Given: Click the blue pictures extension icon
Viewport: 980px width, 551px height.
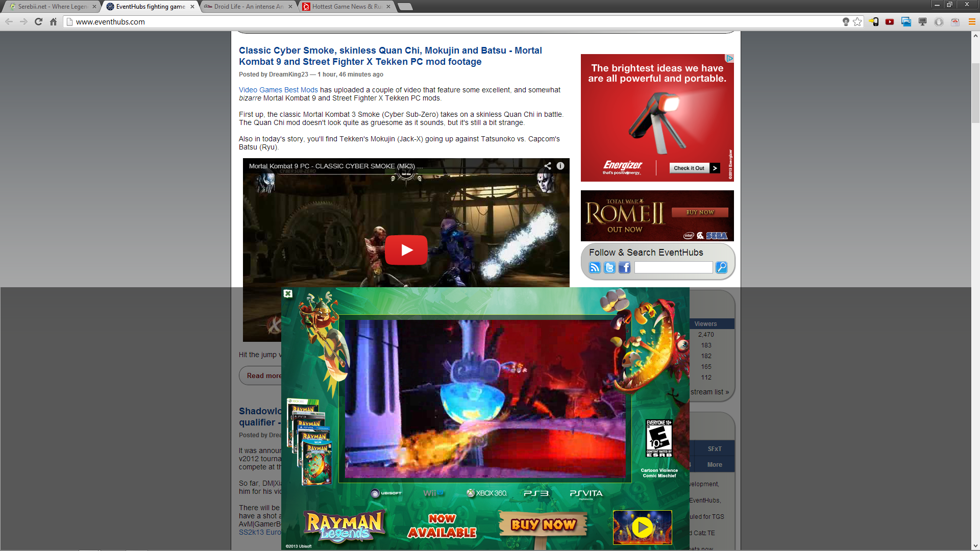Looking at the screenshot, I should click(x=906, y=21).
